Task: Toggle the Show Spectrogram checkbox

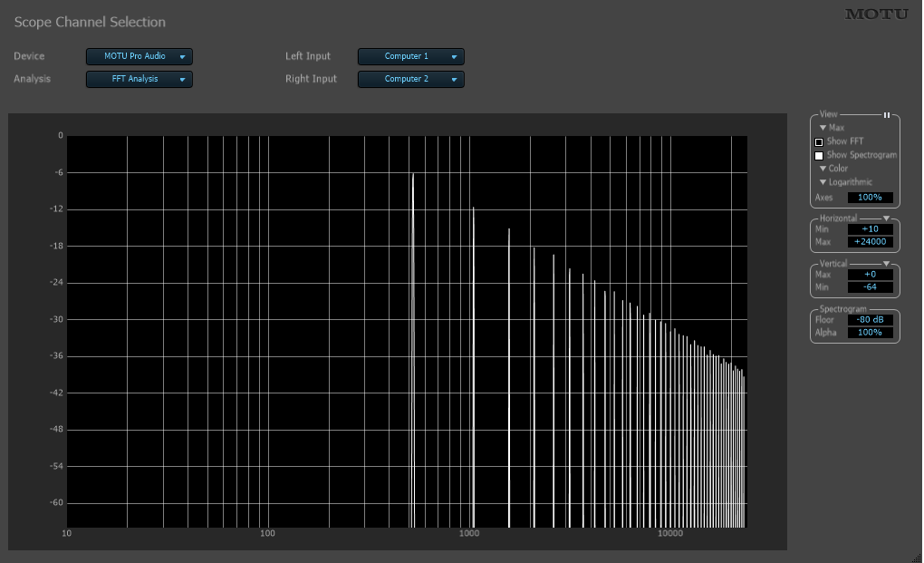Action: 819,156
